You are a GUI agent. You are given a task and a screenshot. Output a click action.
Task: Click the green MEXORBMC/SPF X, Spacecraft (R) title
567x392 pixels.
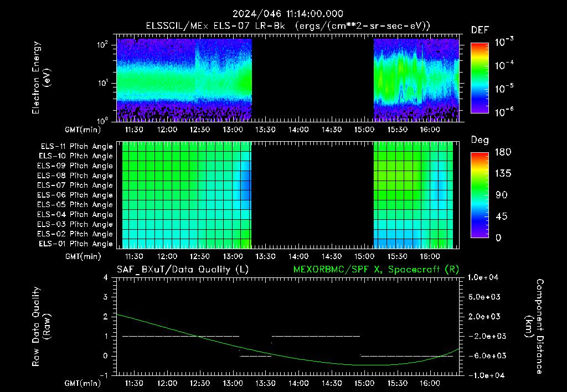(376, 270)
